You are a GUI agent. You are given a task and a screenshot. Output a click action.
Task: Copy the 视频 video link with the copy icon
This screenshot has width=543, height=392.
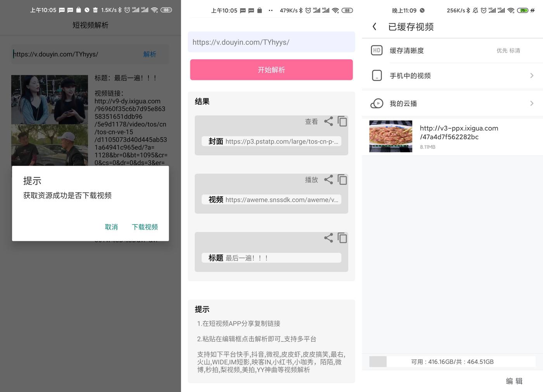click(342, 180)
